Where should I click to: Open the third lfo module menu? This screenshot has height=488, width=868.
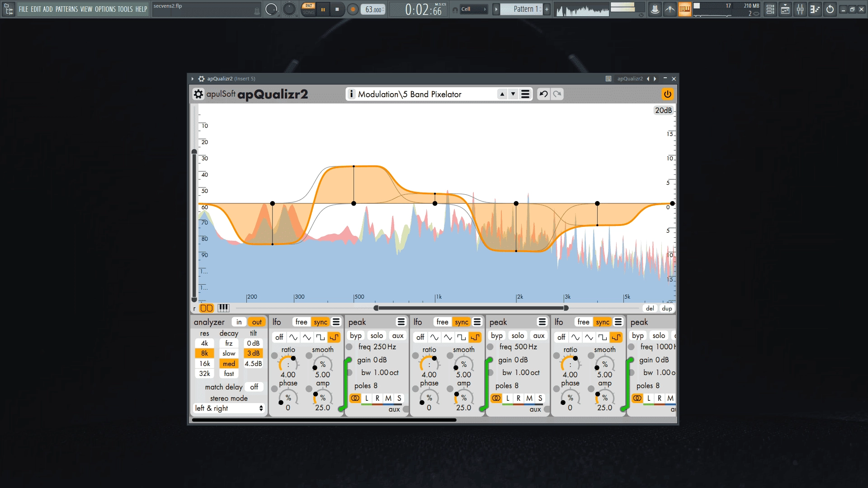tap(618, 322)
